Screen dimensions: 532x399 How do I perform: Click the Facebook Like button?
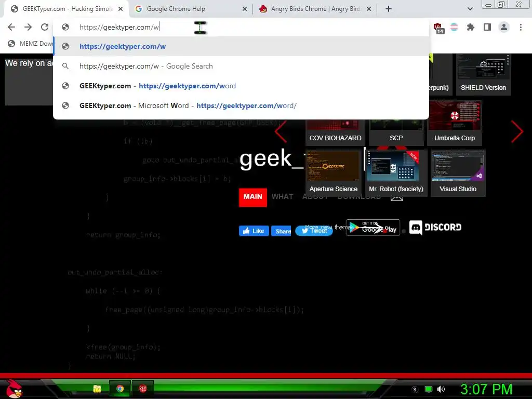click(254, 231)
